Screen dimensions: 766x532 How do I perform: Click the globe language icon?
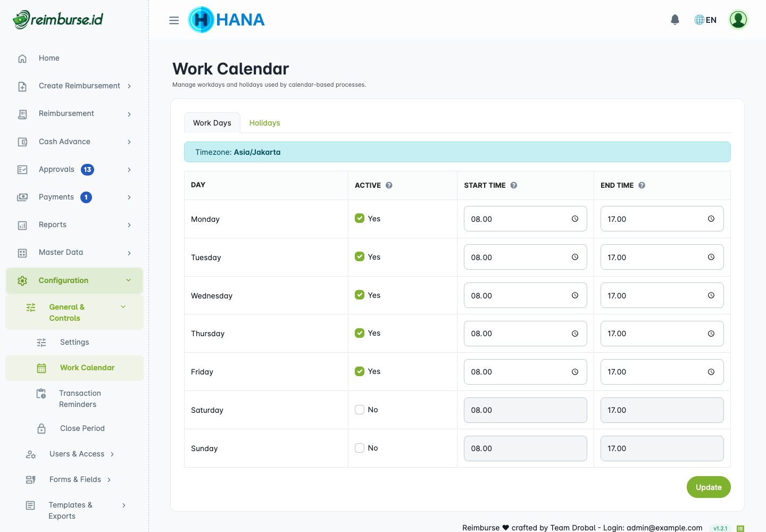point(700,20)
